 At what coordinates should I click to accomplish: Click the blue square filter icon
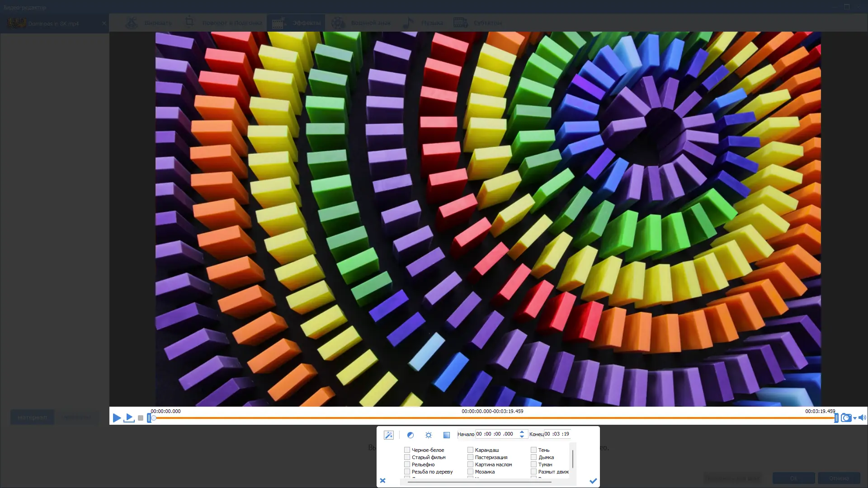pos(446,435)
